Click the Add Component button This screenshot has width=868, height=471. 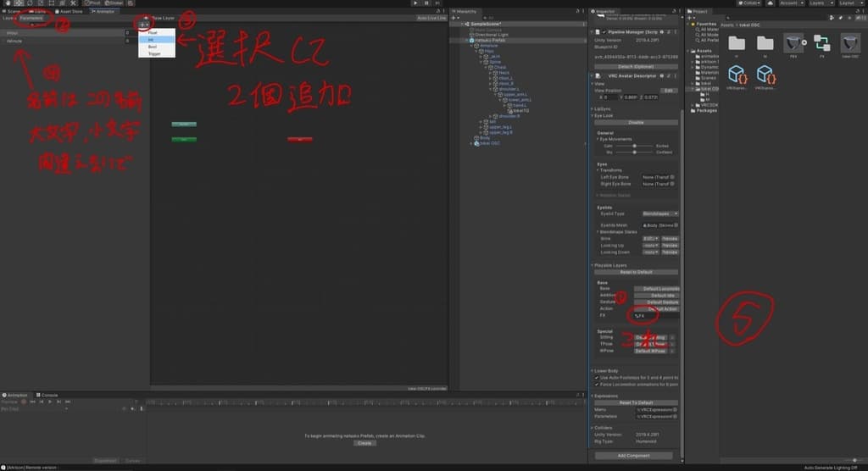(x=634, y=456)
